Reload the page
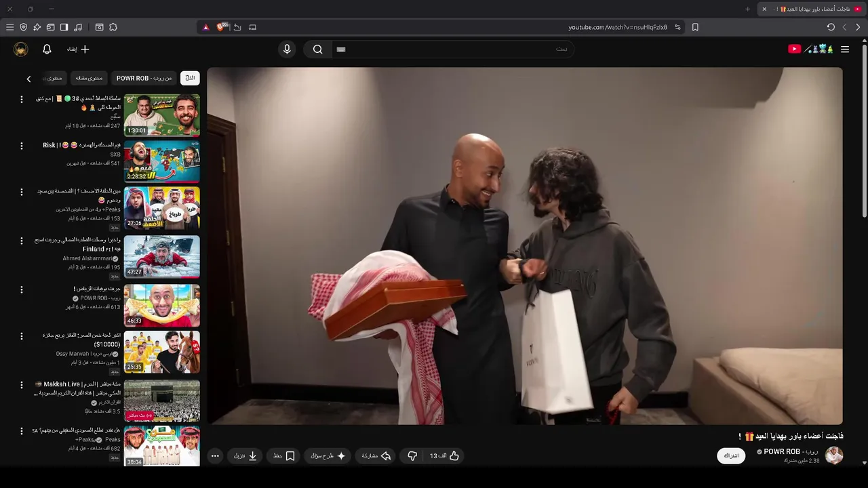The height and width of the screenshot is (488, 868). 831,27
